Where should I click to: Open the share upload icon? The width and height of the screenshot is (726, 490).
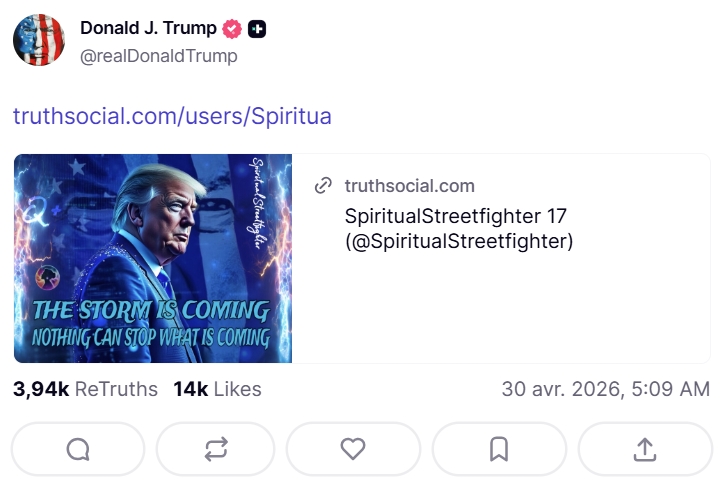tap(645, 449)
